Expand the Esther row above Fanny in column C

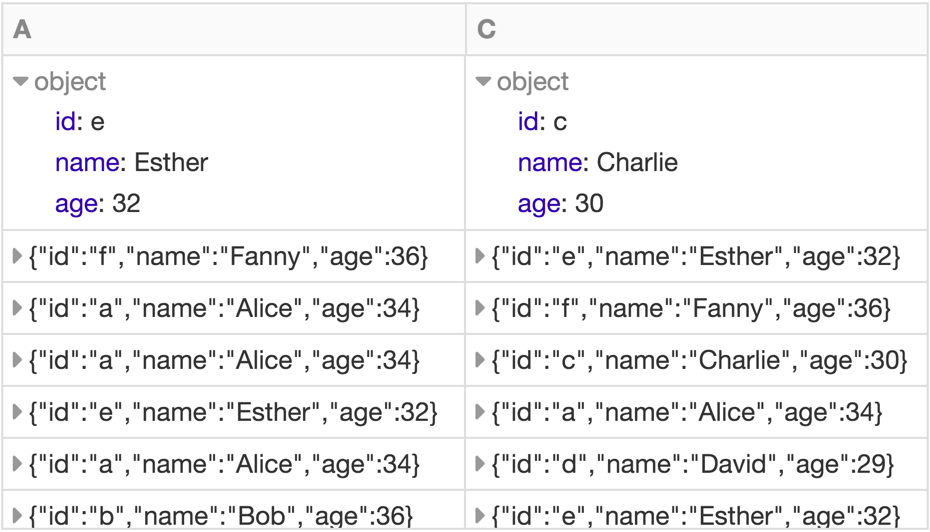coord(481,257)
